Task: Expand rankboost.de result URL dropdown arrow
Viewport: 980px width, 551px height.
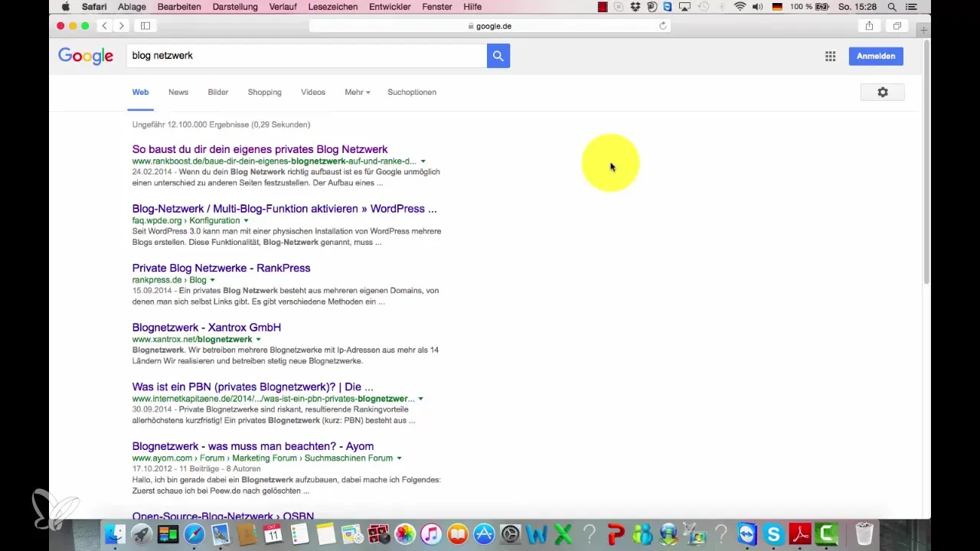Action: (x=423, y=161)
